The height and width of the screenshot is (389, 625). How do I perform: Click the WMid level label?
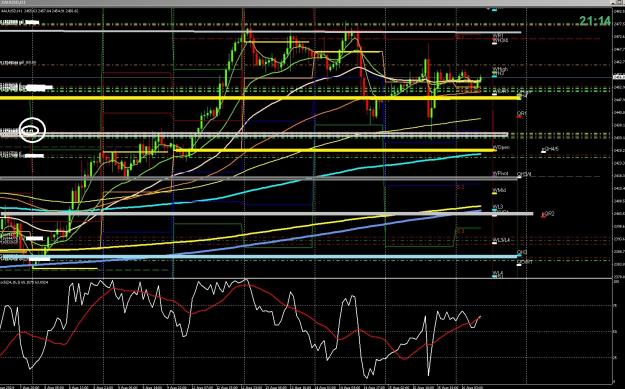pyautogui.click(x=499, y=190)
